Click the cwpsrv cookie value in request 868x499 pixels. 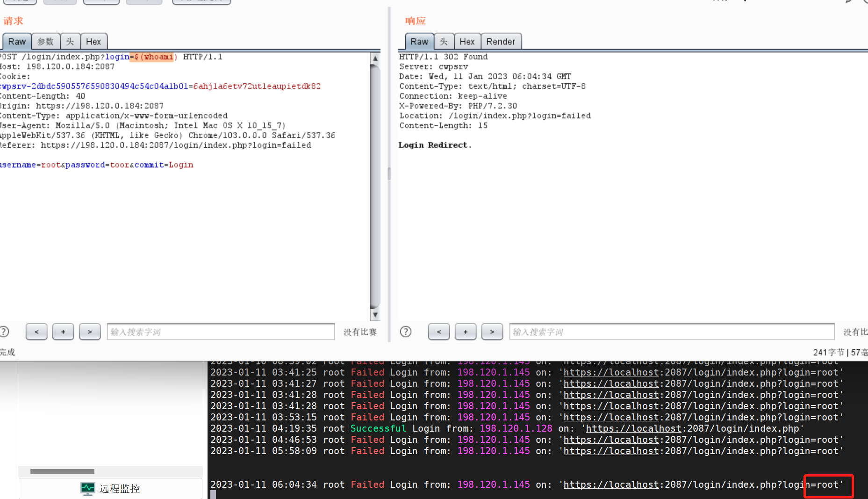[257, 86]
